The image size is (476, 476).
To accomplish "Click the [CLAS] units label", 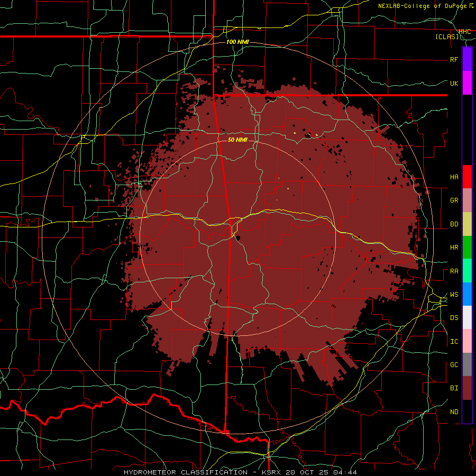I will point(447,37).
